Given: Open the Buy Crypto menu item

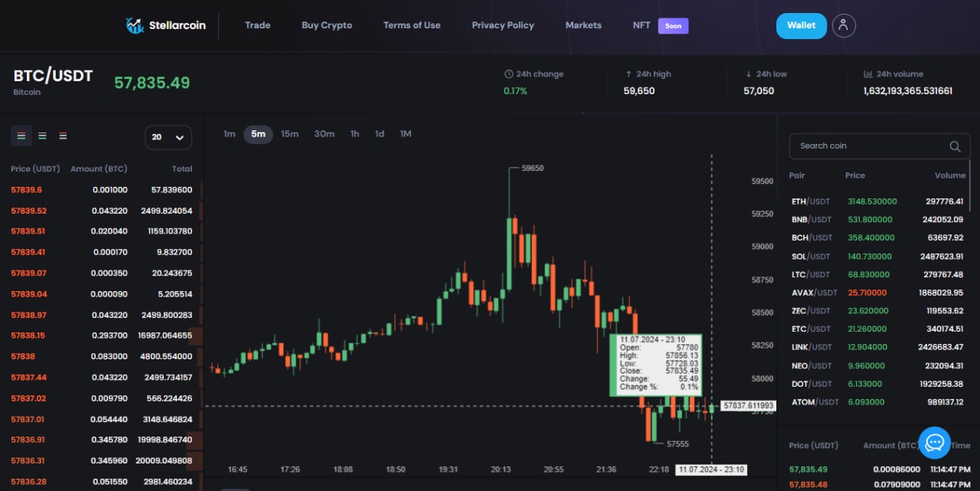Looking at the screenshot, I should click(x=327, y=25).
